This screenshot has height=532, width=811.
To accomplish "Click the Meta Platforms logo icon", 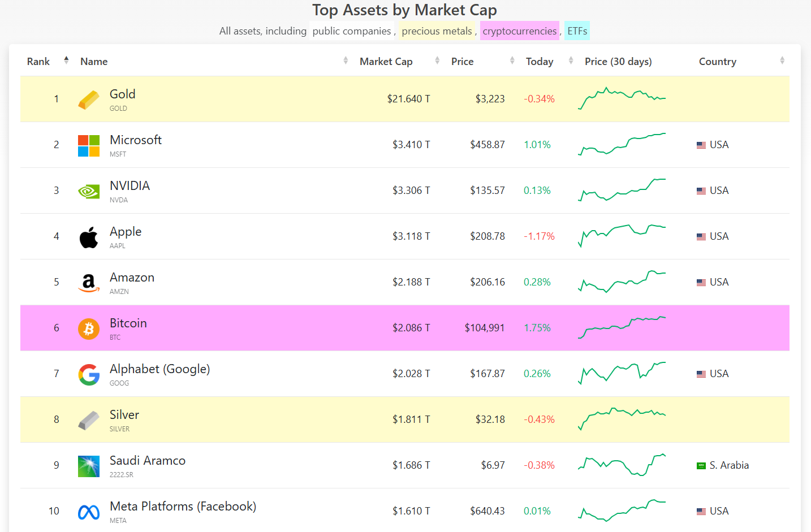I will pyautogui.click(x=89, y=512).
